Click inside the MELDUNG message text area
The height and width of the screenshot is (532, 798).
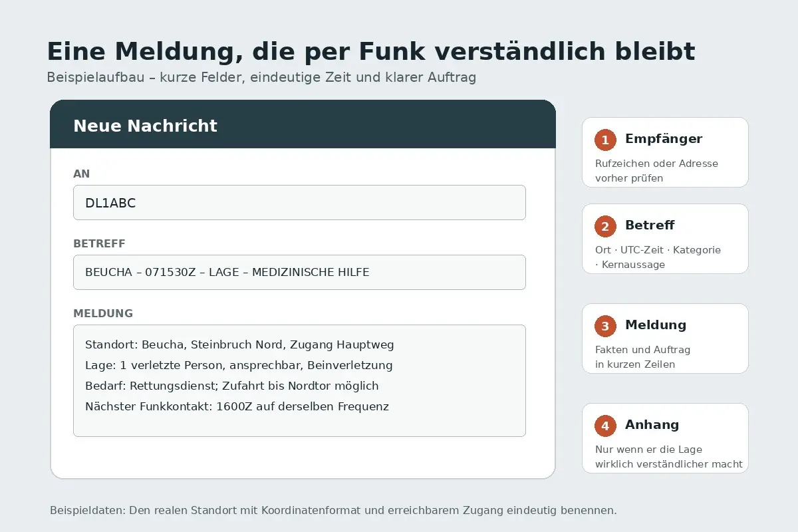[299, 380]
